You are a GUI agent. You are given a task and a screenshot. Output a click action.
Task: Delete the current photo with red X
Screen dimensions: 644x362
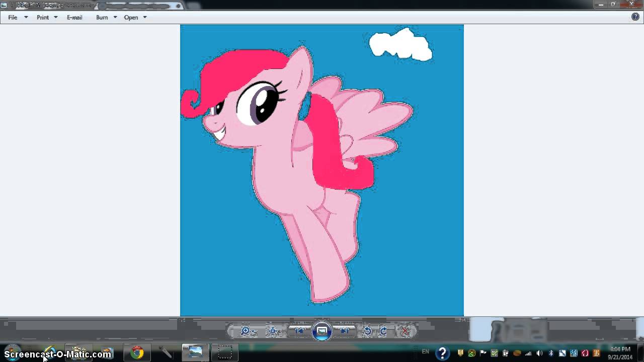coord(405,331)
